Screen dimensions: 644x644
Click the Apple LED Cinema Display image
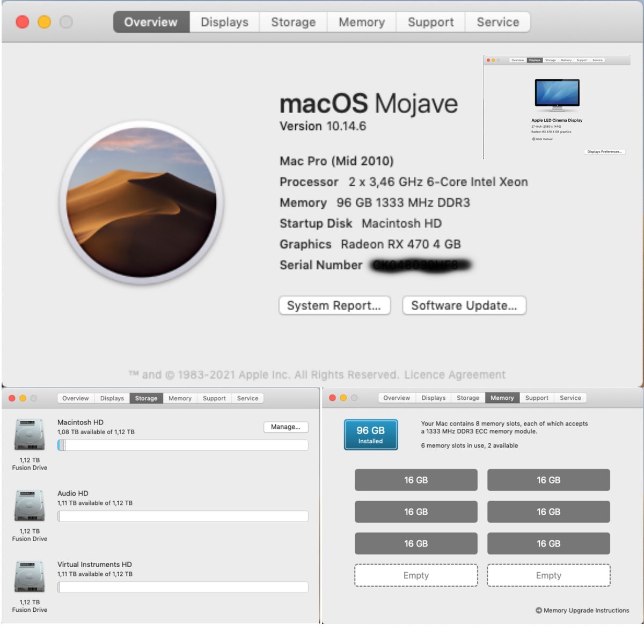pos(557,95)
